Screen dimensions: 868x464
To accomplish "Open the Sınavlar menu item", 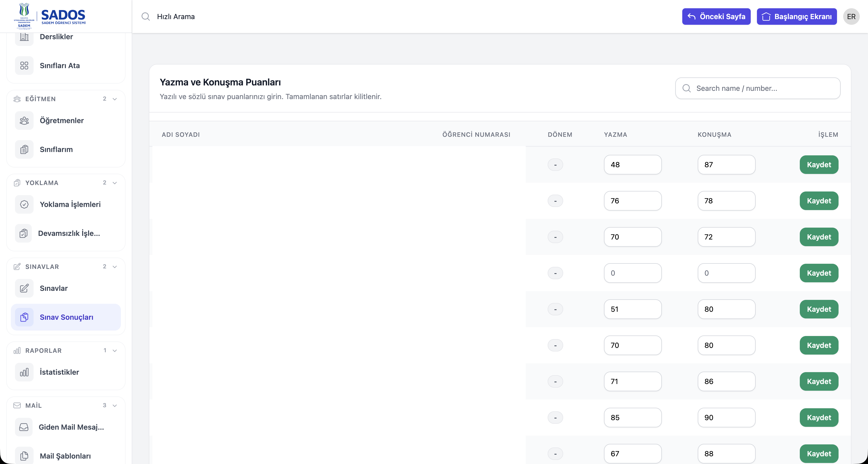I will point(66,288).
